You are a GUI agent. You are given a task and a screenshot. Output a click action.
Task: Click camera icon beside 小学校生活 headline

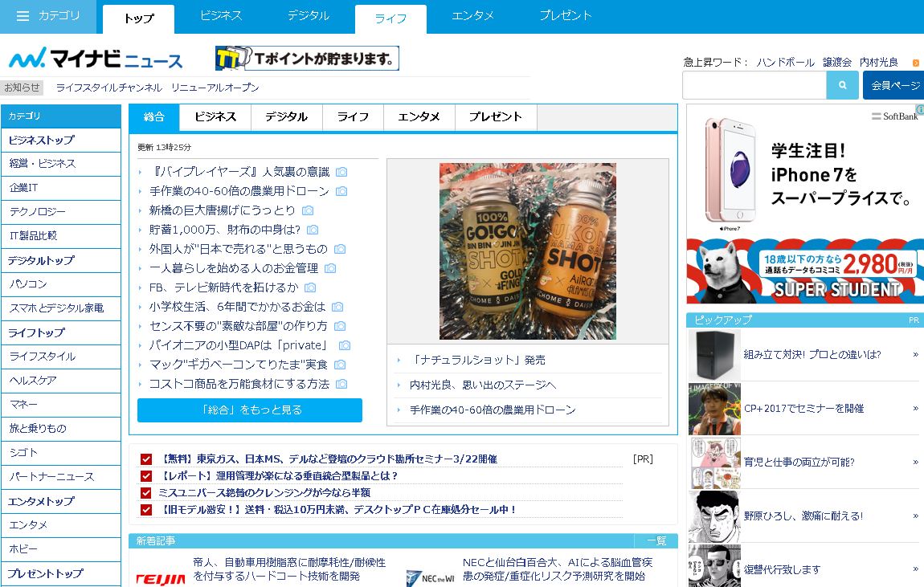337,307
